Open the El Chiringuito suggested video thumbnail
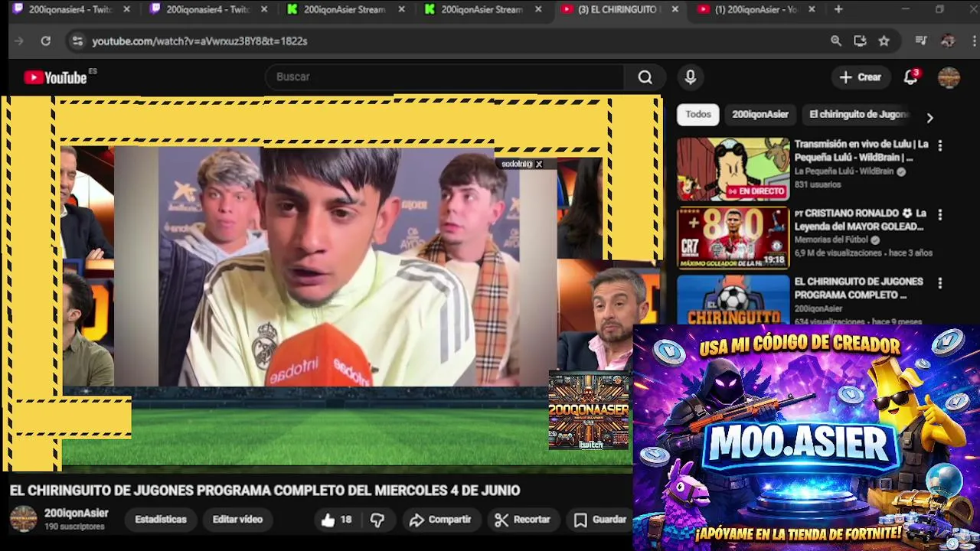 (x=733, y=300)
